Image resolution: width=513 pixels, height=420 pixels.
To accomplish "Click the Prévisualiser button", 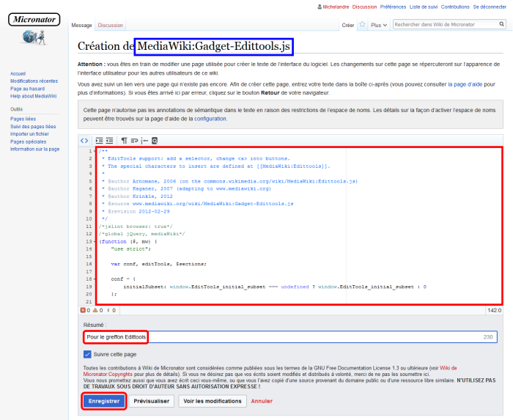I will [152, 401].
